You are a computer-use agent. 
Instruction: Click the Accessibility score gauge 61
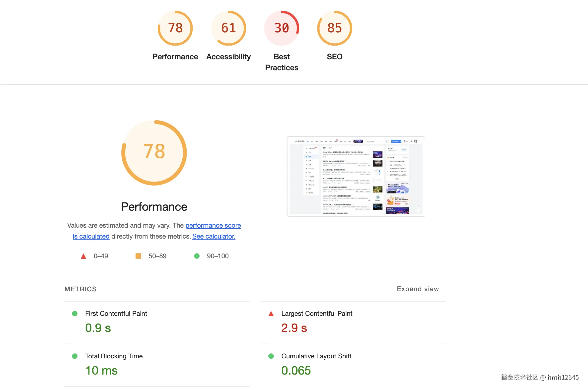point(228,28)
